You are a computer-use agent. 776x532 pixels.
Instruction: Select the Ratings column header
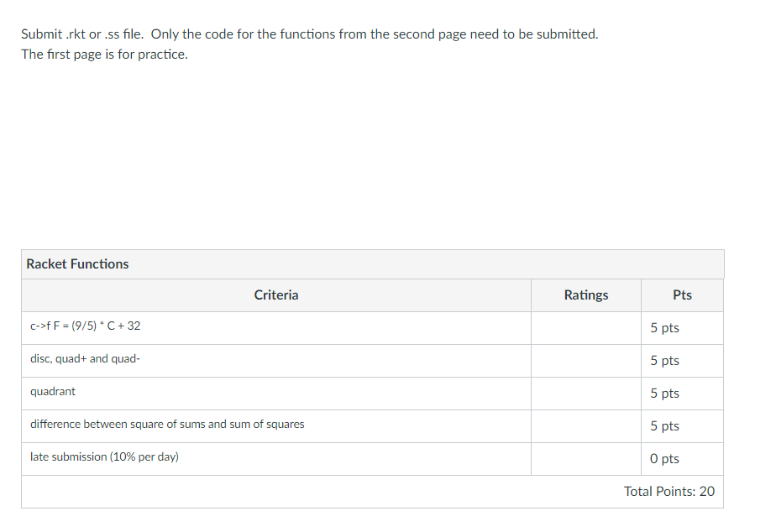point(585,295)
